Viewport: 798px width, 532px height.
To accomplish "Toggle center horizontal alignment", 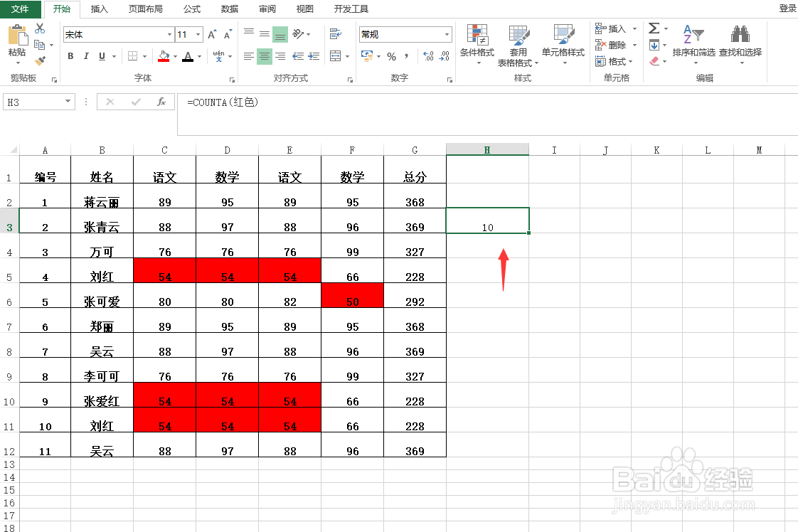I will point(265,56).
